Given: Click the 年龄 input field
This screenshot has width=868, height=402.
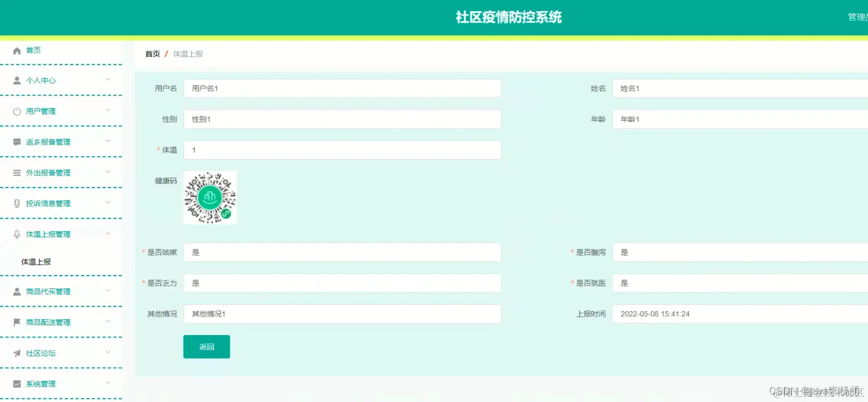Looking at the screenshot, I should pyautogui.click(x=740, y=120).
